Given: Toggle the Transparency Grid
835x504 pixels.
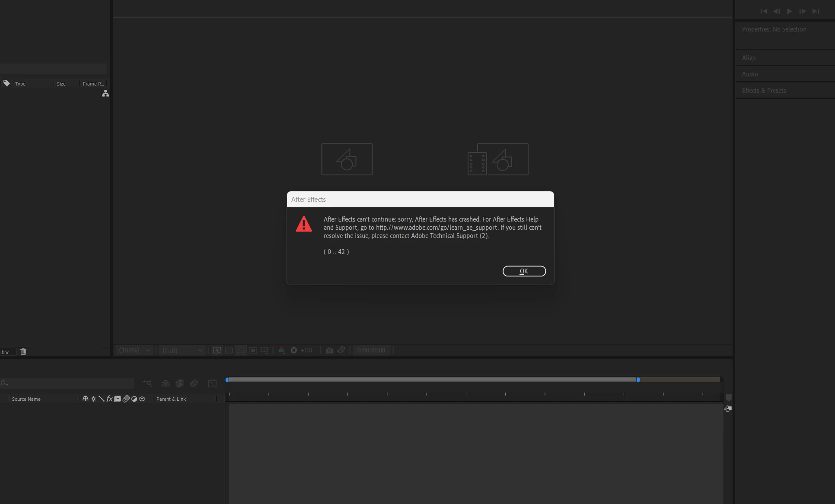Looking at the screenshot, I should click(229, 350).
